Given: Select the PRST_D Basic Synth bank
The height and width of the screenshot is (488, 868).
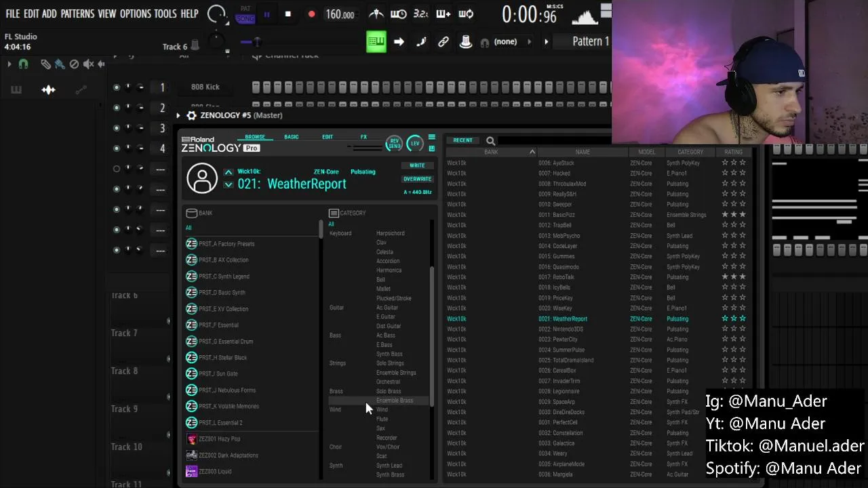Looking at the screenshot, I should point(222,293).
